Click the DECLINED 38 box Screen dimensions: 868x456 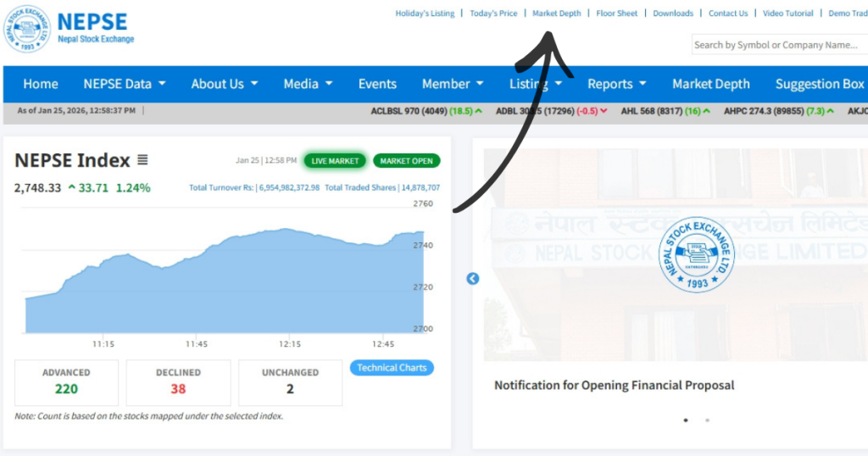[178, 382]
